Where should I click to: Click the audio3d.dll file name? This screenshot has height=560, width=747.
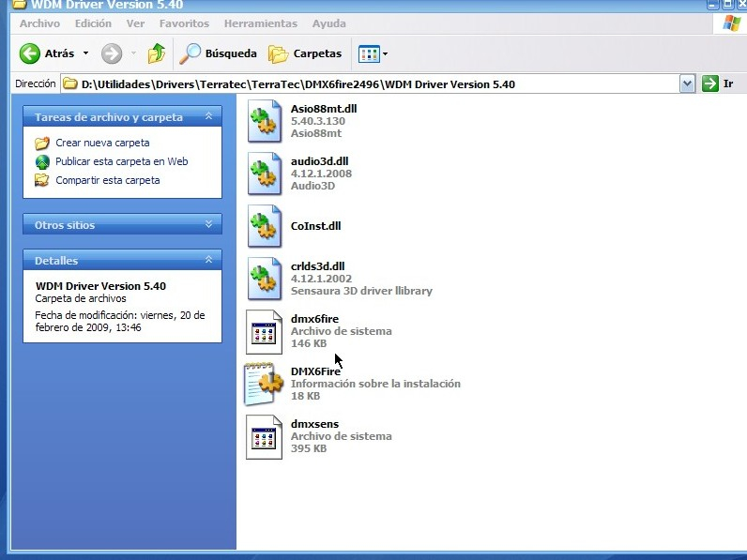[319, 161]
